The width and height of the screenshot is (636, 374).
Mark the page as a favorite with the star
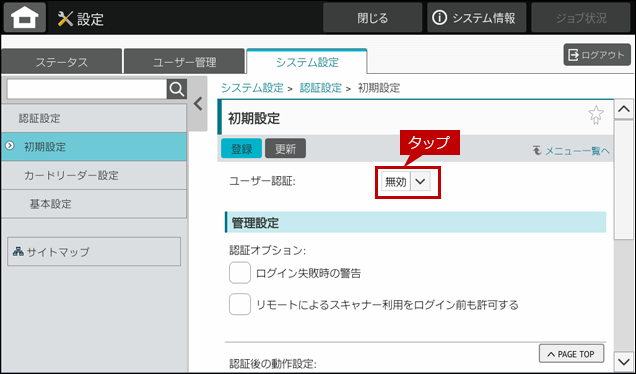595,115
